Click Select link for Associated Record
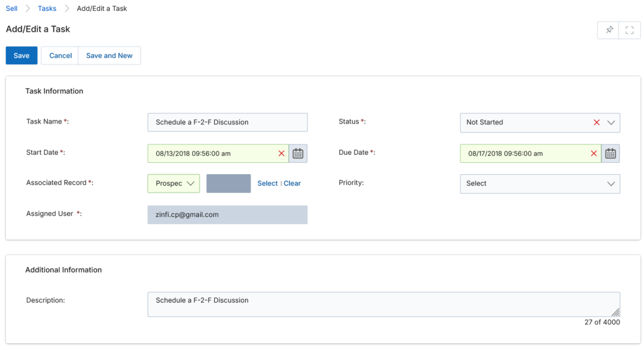This screenshot has height=350, width=644. tap(267, 183)
